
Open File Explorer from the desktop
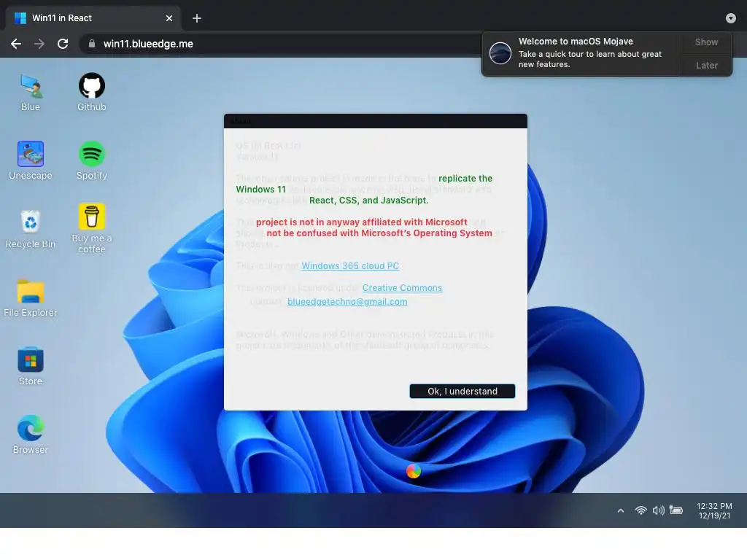[x=31, y=298]
